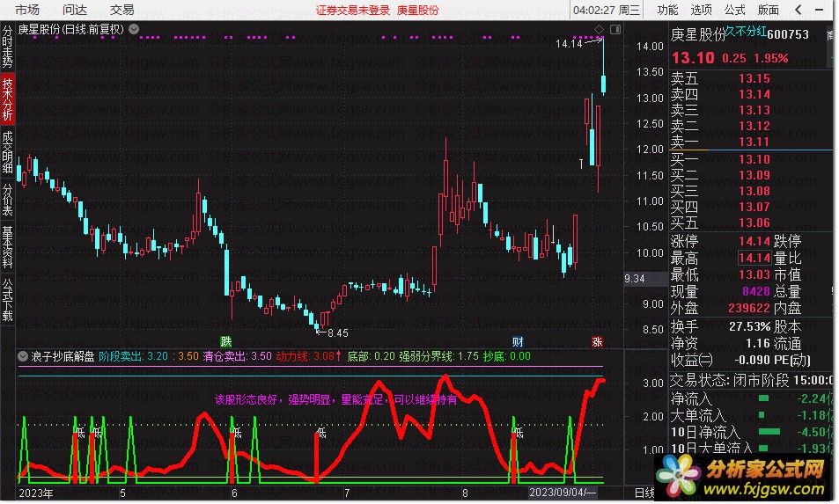Select 卖五 price 13.15

pyautogui.click(x=754, y=78)
